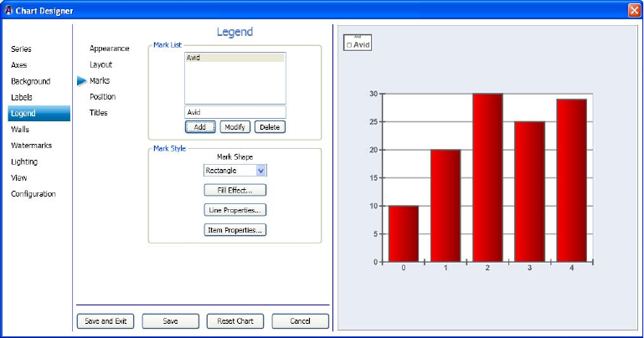Select the highlighted Legend section
The height and width of the screenshot is (338, 644).
pyautogui.click(x=39, y=113)
